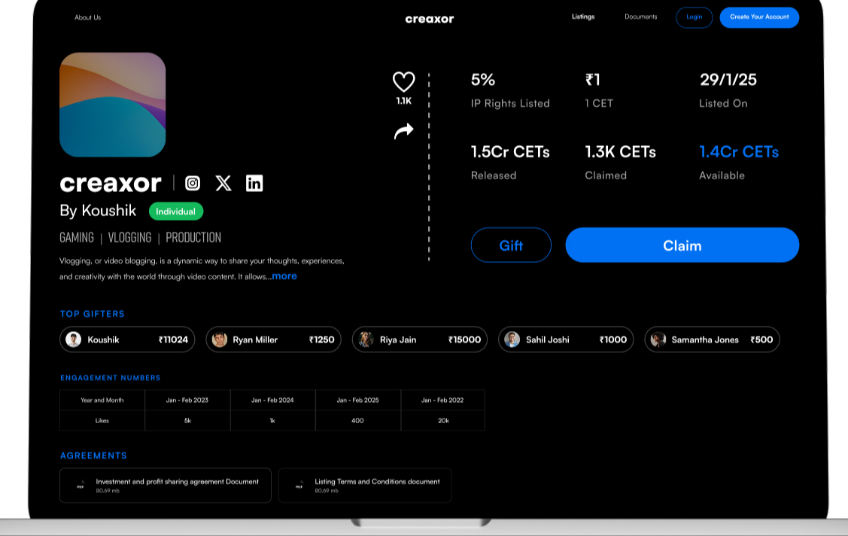
Task: Open the LinkedIn social icon
Action: pyautogui.click(x=254, y=183)
